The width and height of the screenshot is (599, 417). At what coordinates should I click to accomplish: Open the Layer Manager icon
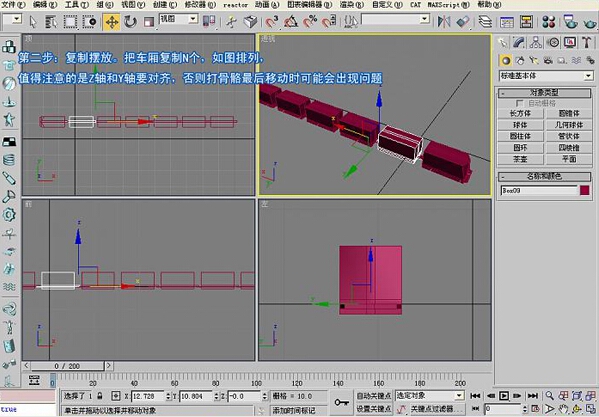point(485,22)
